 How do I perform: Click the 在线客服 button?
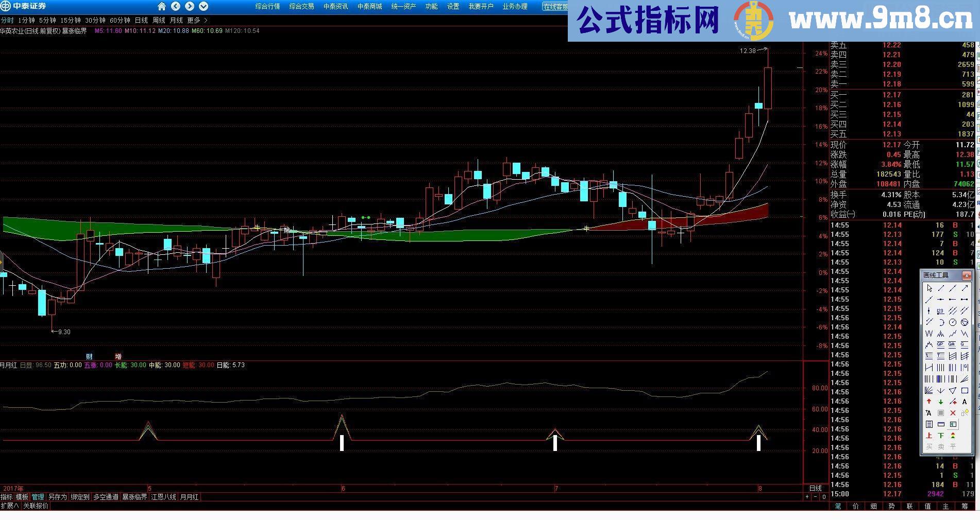tap(555, 7)
